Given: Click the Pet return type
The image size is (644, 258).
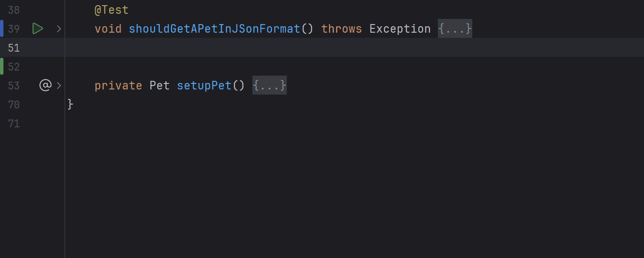Looking at the screenshot, I should [160, 86].
